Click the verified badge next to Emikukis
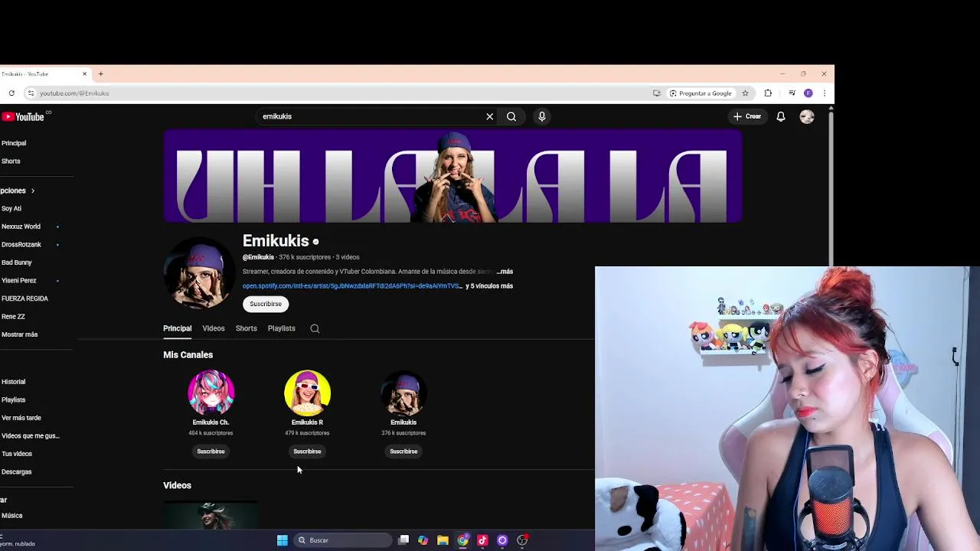The height and width of the screenshot is (551, 980). 315,242
